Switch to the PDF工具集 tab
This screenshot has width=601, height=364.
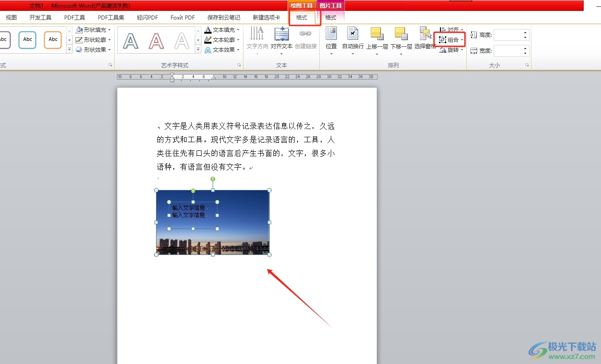[111, 18]
